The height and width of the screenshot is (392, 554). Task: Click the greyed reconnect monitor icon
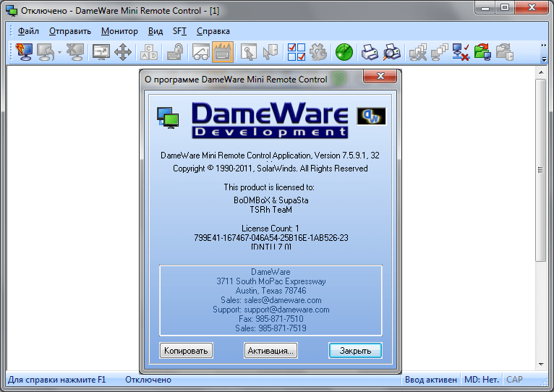coord(46,52)
